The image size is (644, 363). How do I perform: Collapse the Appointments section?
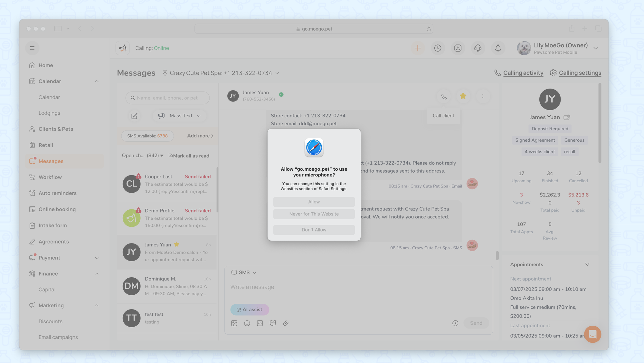tap(587, 264)
